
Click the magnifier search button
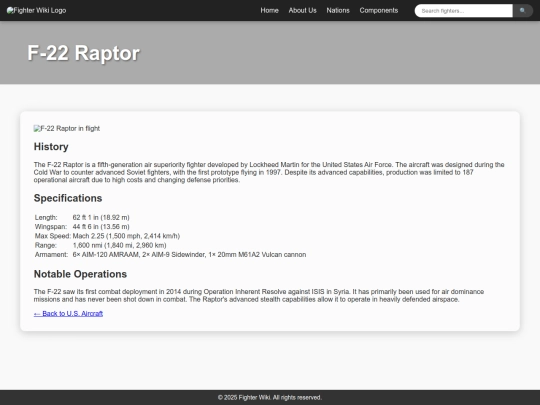tap(522, 11)
